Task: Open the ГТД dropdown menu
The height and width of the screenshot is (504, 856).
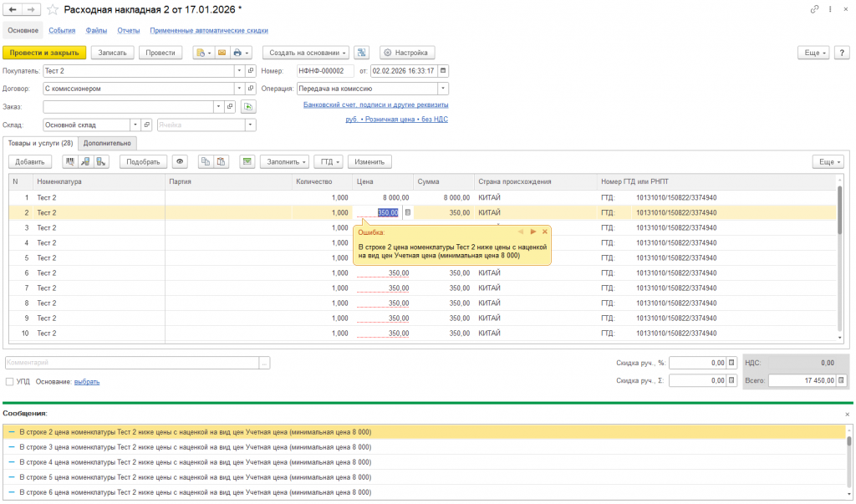Action: coord(330,161)
